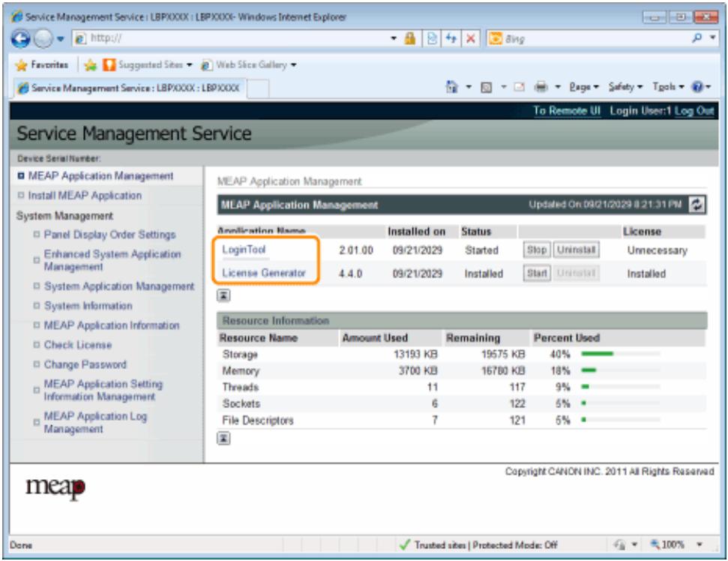
Task: Click the magnifier search icon
Action: (x=697, y=38)
